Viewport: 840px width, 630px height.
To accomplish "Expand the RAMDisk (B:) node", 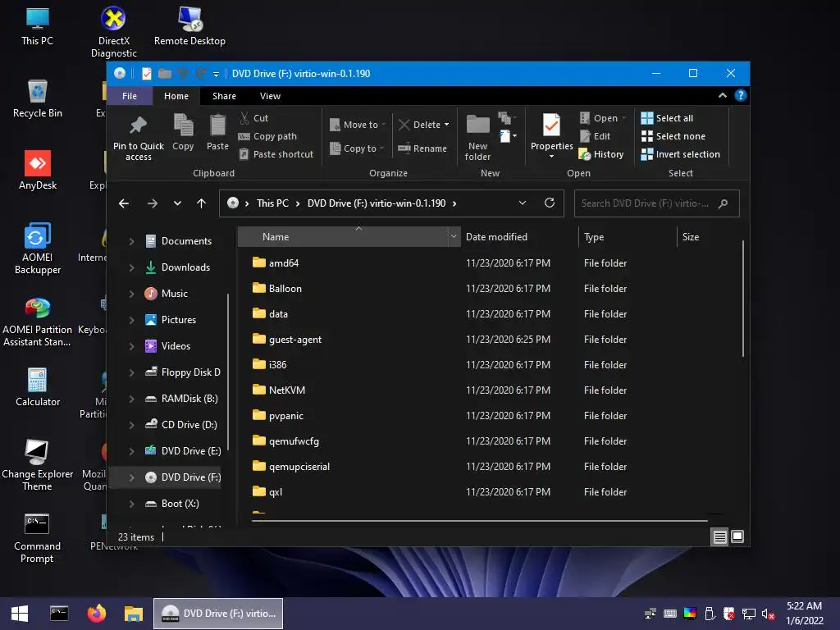I will click(x=132, y=399).
